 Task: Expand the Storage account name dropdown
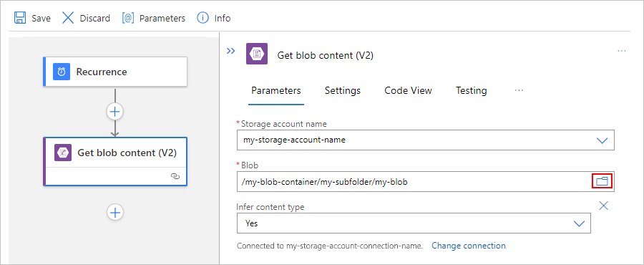602,140
